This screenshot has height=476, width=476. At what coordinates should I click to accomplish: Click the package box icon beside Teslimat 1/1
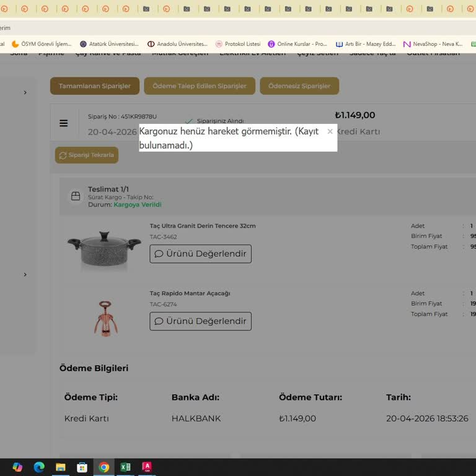[x=76, y=196]
